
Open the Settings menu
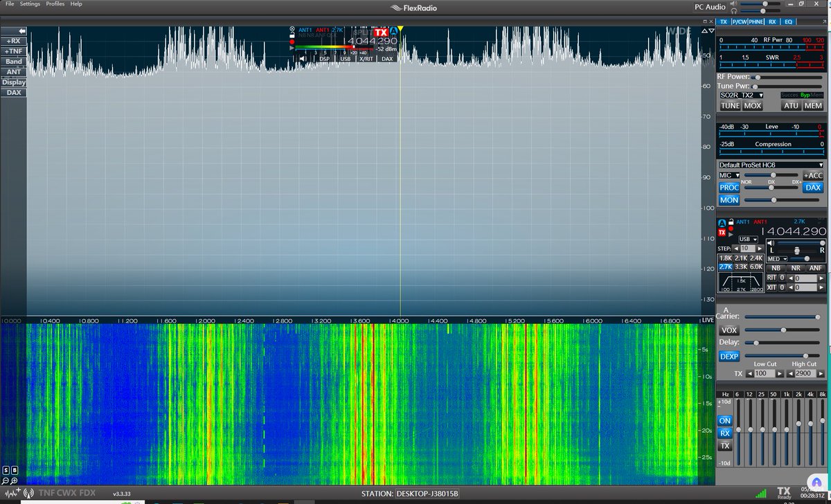[x=30, y=4]
